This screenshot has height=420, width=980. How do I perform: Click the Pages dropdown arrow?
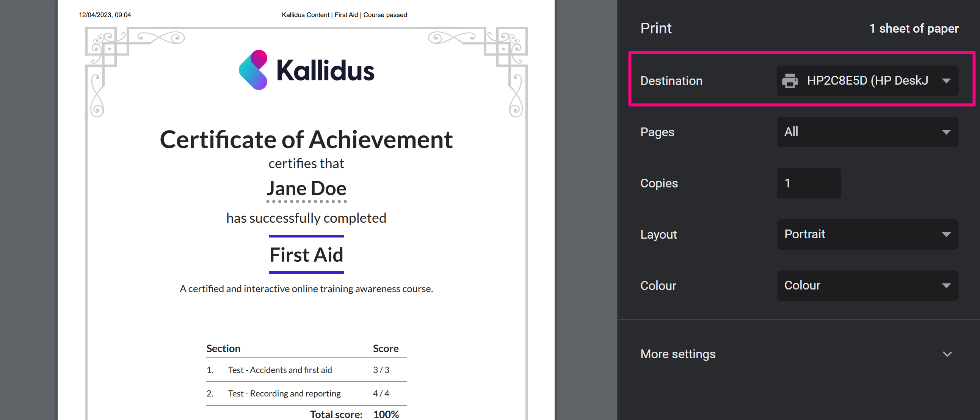coord(946,132)
